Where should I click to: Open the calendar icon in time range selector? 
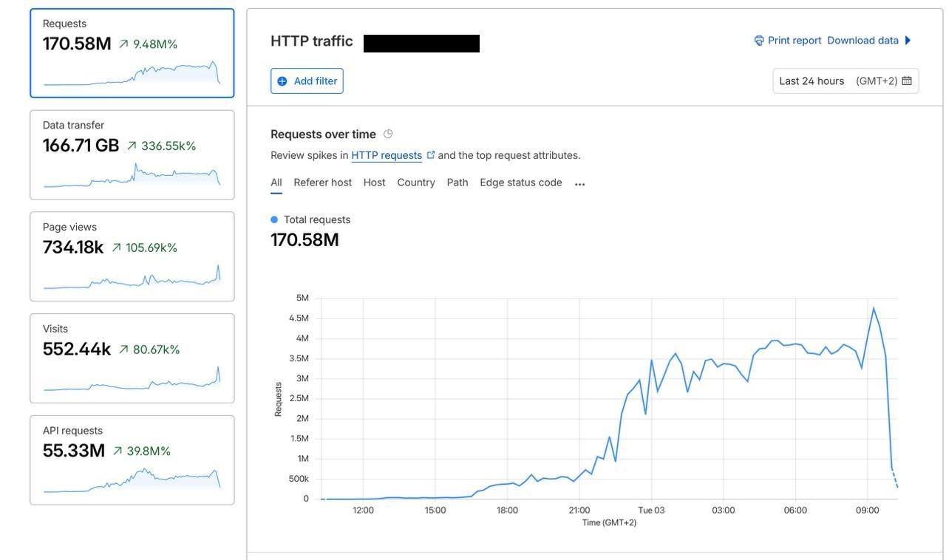tap(907, 81)
